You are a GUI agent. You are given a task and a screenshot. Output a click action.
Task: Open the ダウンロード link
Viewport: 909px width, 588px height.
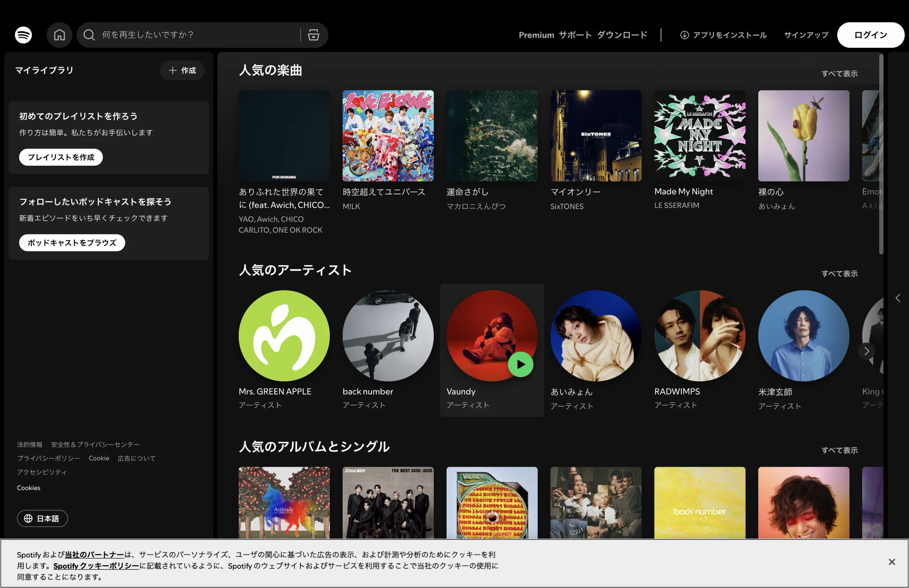point(622,35)
